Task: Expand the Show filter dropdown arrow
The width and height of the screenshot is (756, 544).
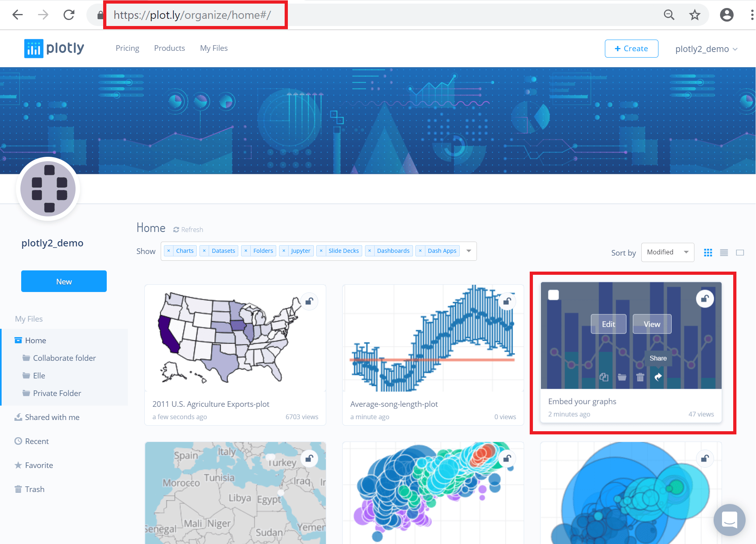Action: 469,251
